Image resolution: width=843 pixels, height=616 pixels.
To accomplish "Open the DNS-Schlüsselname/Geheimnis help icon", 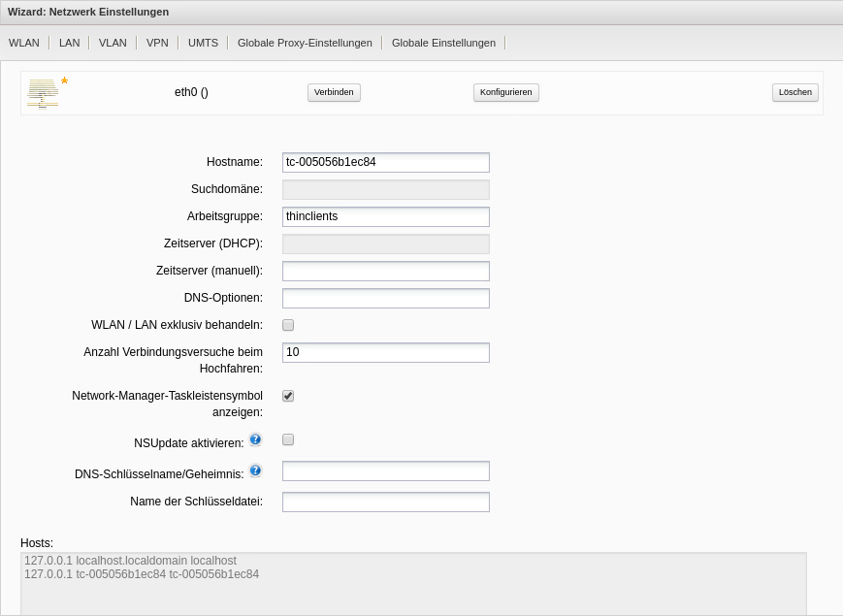I will (x=255, y=470).
